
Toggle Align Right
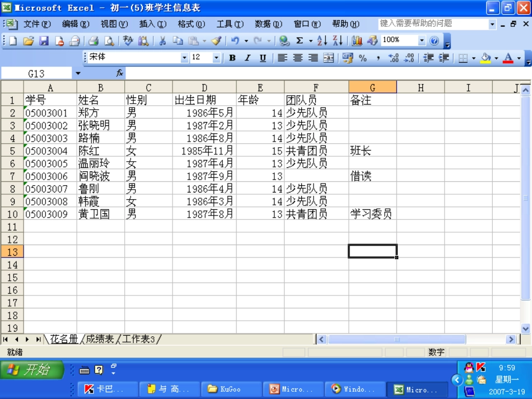[313, 58]
